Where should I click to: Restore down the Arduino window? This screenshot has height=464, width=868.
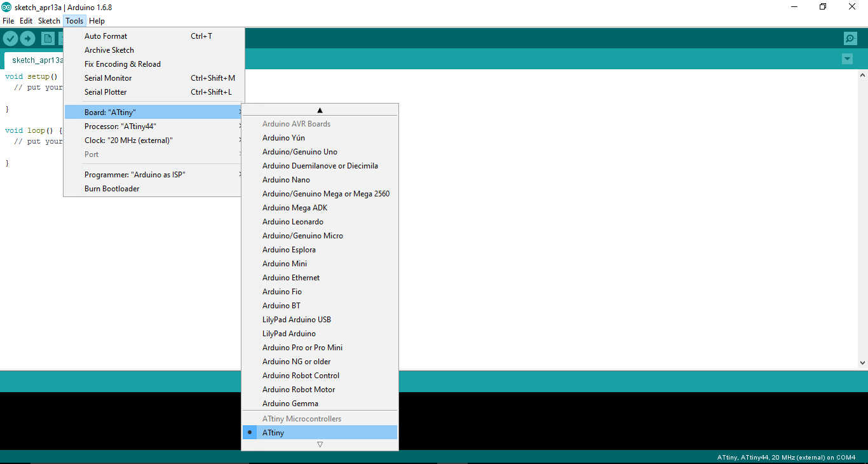tap(823, 7)
